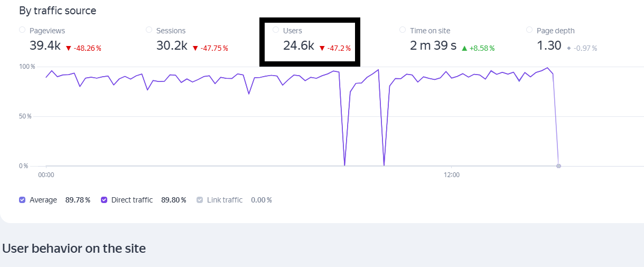This screenshot has width=644, height=267.
Task: Click the green up arrow for Time on site
Action: (464, 48)
